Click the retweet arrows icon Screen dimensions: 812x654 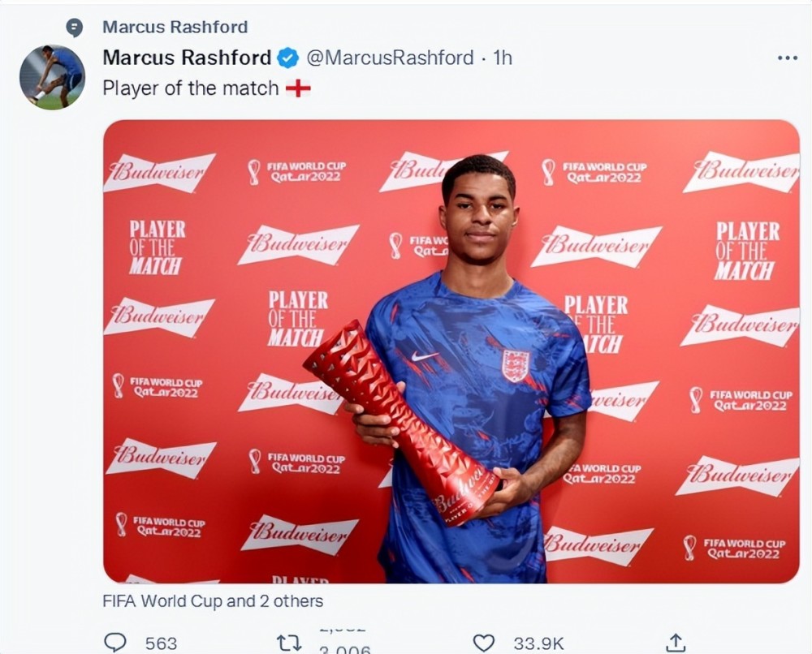point(289,643)
